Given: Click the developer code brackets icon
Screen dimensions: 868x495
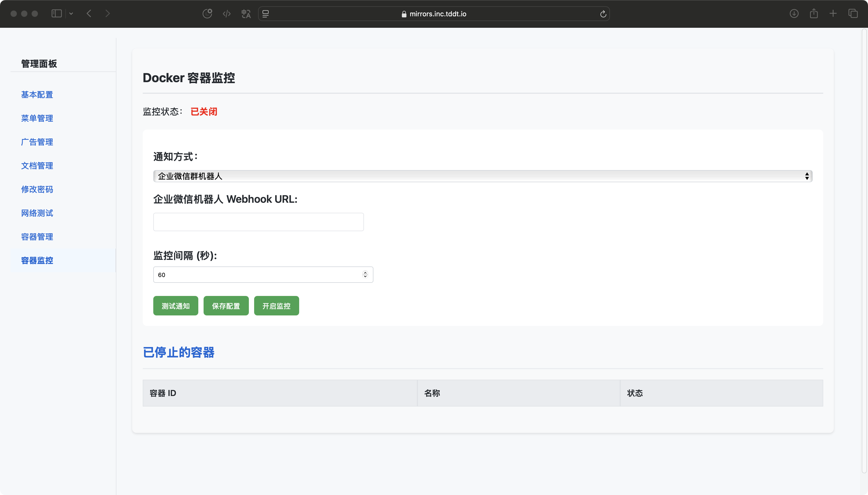Looking at the screenshot, I should pos(227,14).
